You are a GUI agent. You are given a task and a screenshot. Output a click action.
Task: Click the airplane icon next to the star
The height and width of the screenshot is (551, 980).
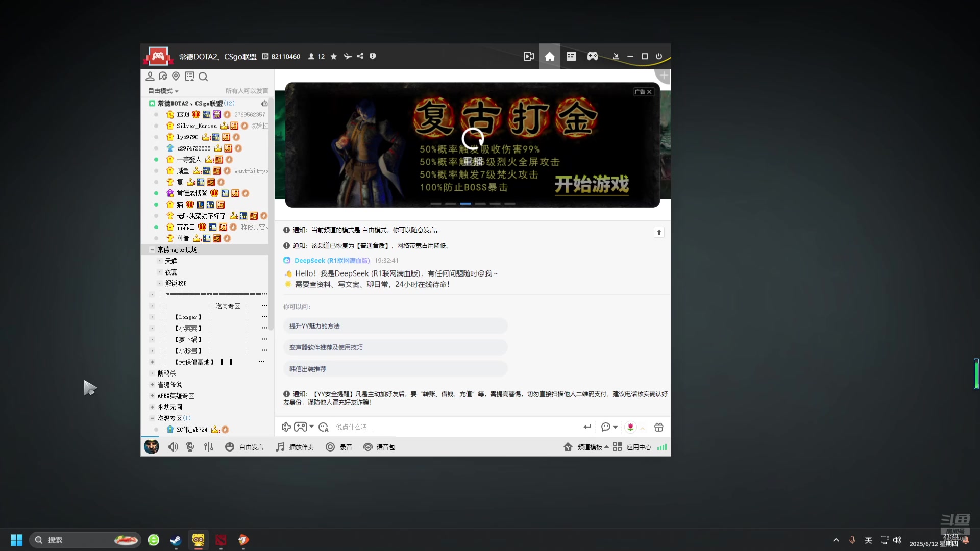348,57
